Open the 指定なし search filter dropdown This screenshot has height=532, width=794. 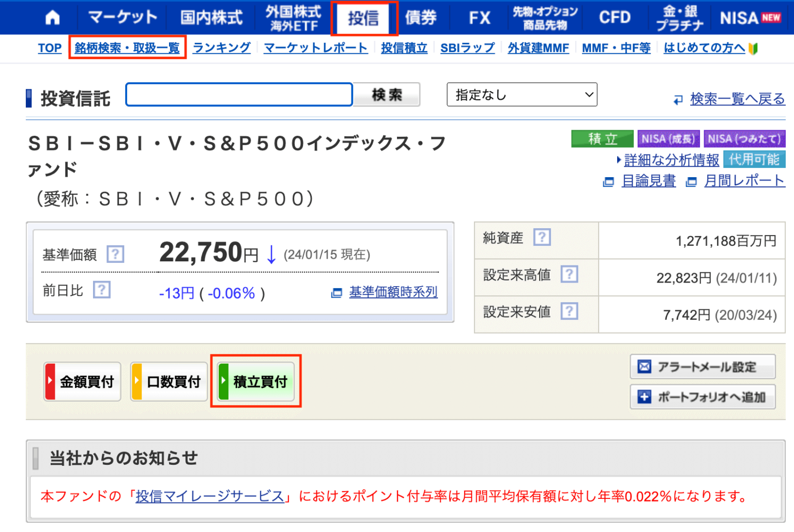[522, 95]
